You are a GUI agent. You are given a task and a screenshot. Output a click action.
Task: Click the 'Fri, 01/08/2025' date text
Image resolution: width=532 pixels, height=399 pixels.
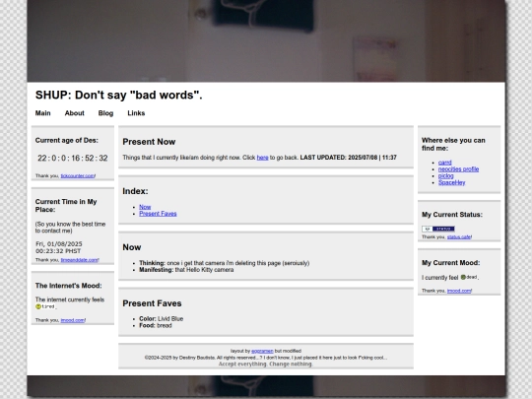pyautogui.click(x=59, y=244)
